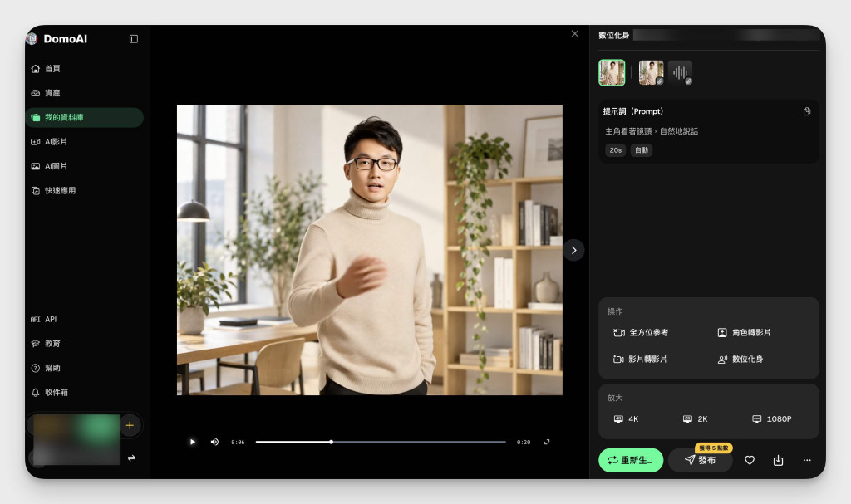The width and height of the screenshot is (851, 504).
Task: Upscale the video to 1080P
Action: 772,418
